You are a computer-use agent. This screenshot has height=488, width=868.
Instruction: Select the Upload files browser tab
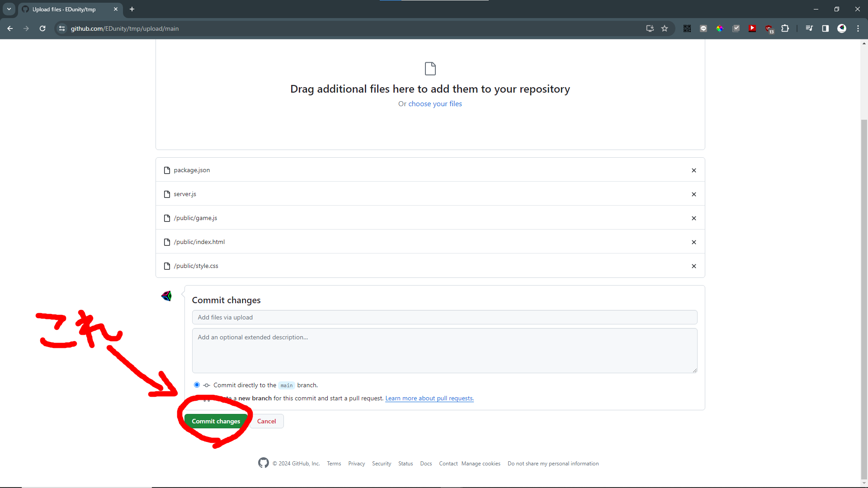[64, 9]
